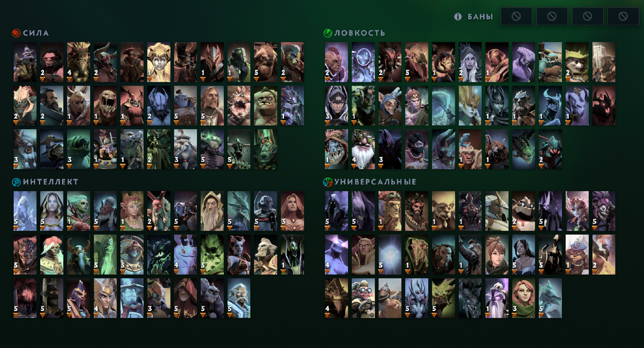Click the first empty ban slot
644x348 pixels.
(x=516, y=17)
